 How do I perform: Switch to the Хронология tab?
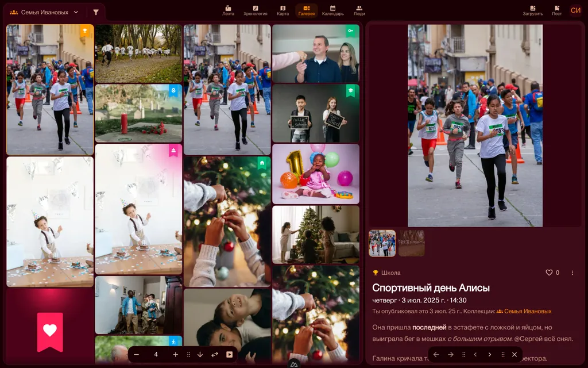tap(256, 10)
